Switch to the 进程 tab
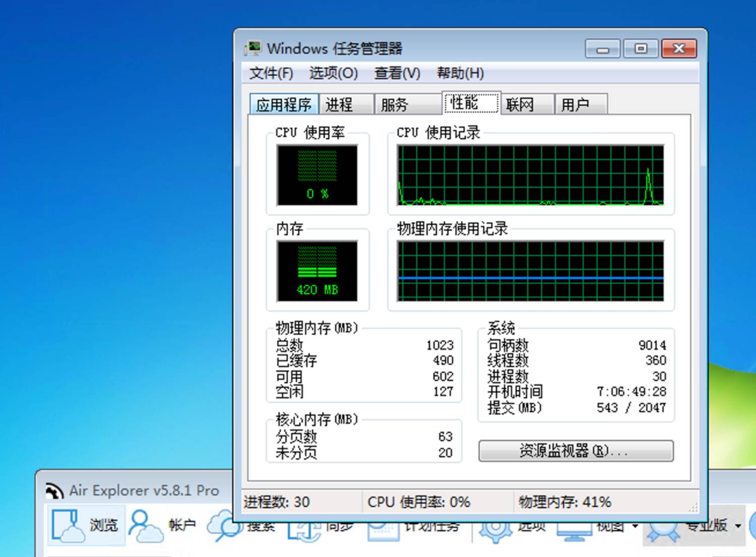This screenshot has width=756, height=557. click(x=346, y=105)
